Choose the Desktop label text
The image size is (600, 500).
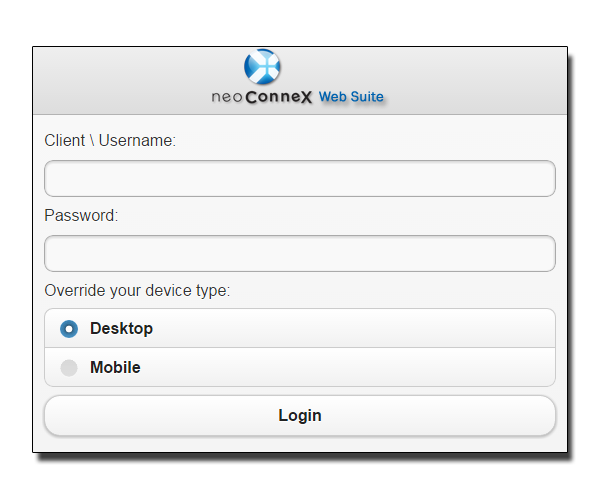[x=121, y=329]
